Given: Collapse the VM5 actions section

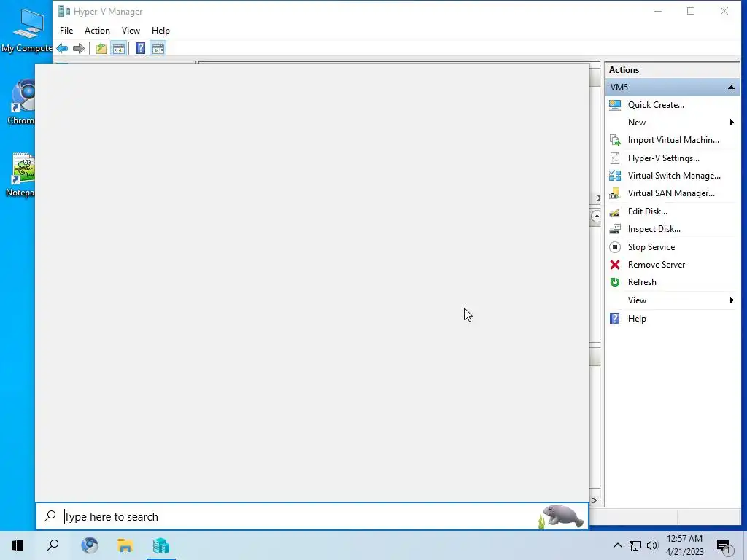Looking at the screenshot, I should coord(731,87).
